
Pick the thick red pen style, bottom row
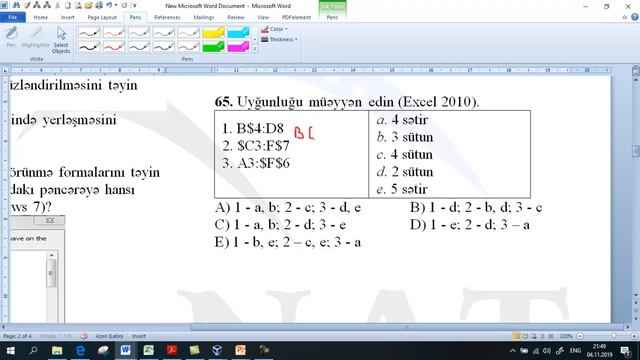tap(114, 47)
